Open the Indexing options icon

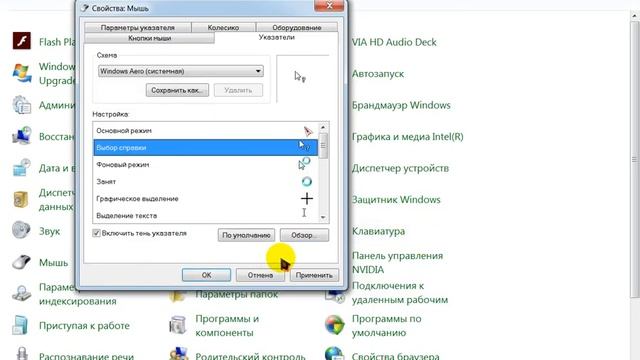point(21,293)
